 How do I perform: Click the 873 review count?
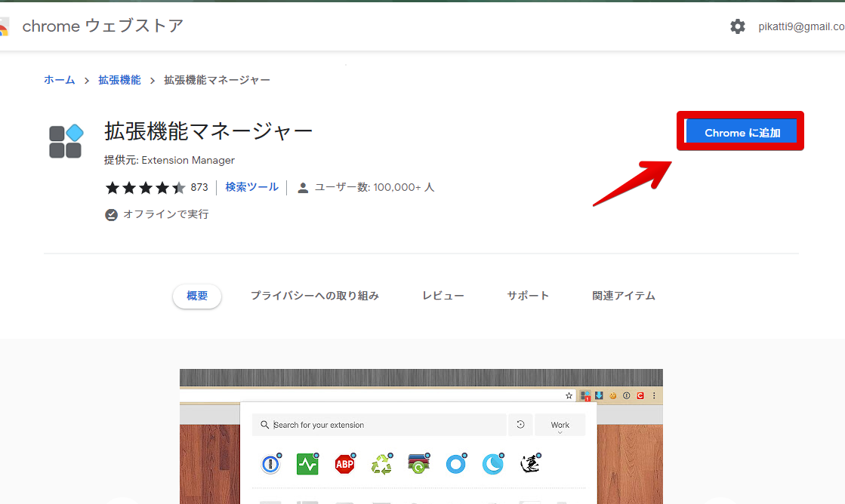[199, 187]
